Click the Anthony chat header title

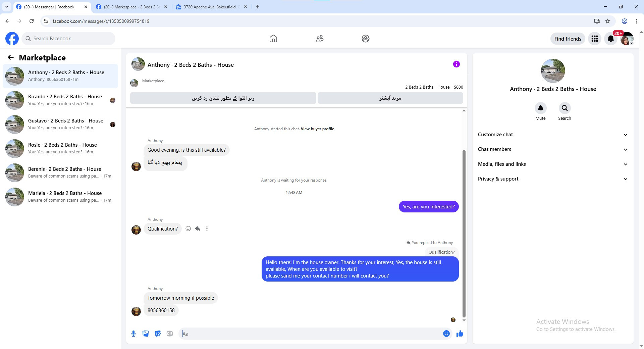click(191, 65)
